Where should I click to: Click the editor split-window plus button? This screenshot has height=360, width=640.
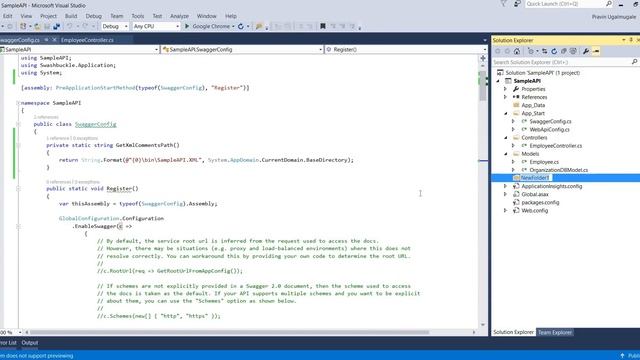(x=483, y=58)
